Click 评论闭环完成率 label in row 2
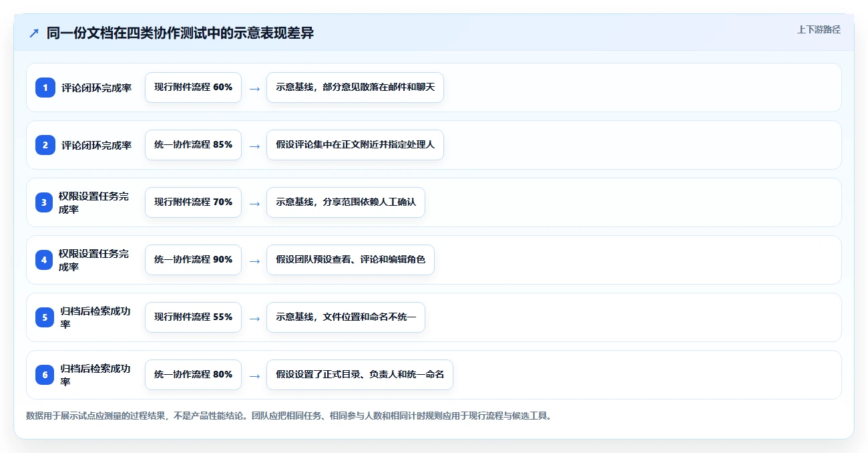This screenshot has height=453, width=868. 97,145
